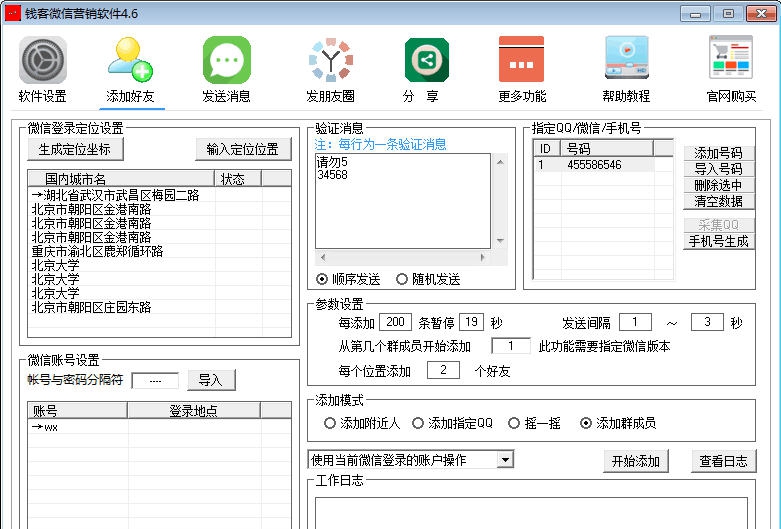Click 状态 column header
This screenshot has height=529, width=781.
pos(238,178)
